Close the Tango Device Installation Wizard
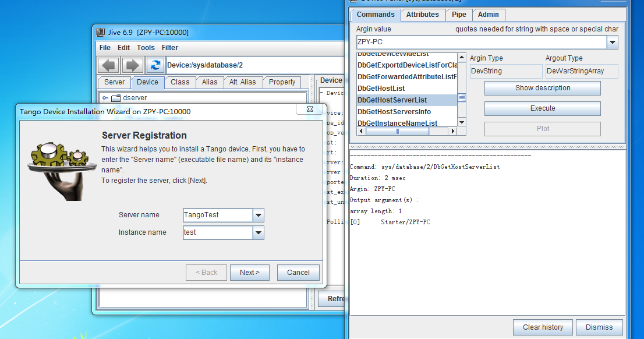Screen dimensions: 644x339 pyautogui.click(x=310, y=109)
